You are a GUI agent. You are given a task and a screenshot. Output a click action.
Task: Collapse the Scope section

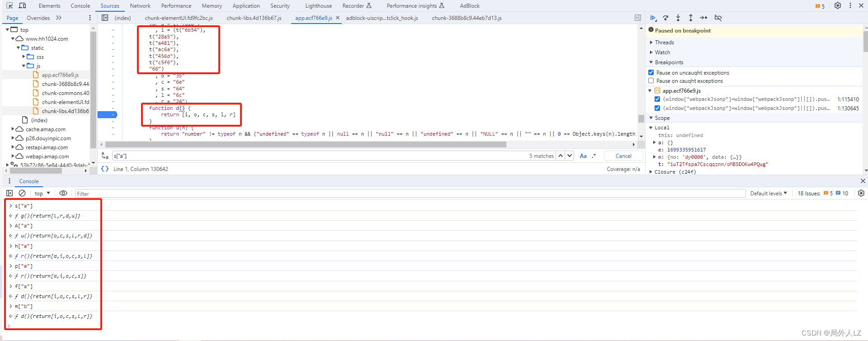pos(651,118)
